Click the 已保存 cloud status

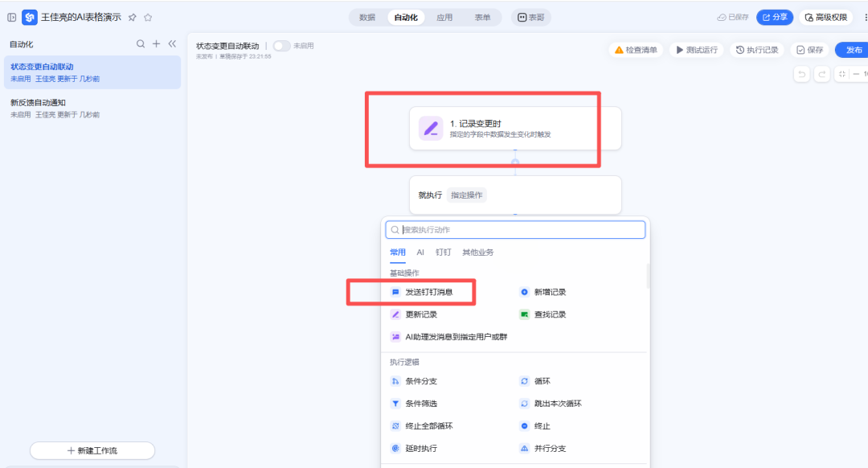732,17
